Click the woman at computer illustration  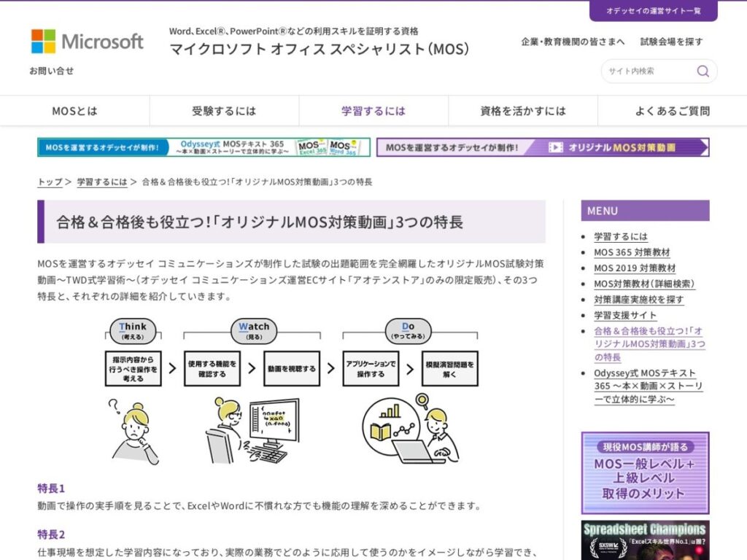click(x=252, y=430)
